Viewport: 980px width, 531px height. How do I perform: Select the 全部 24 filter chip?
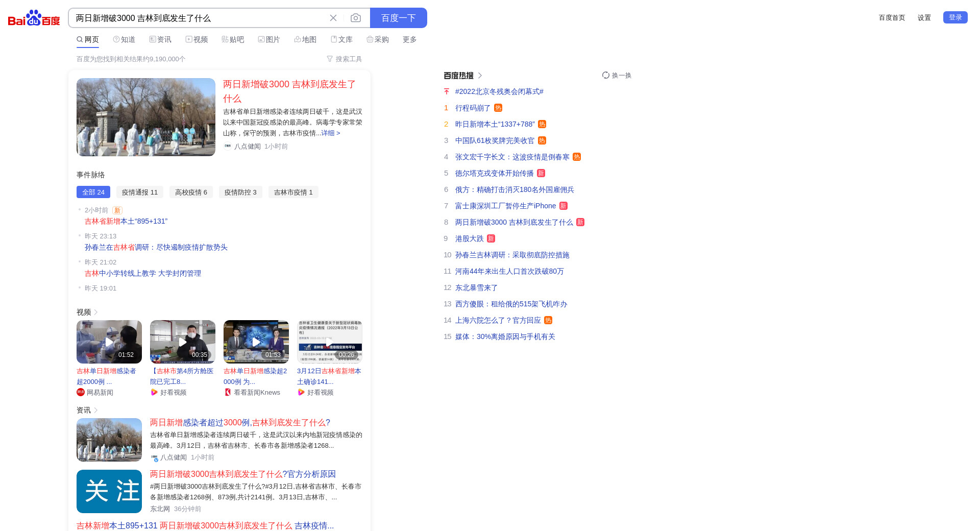tap(93, 192)
